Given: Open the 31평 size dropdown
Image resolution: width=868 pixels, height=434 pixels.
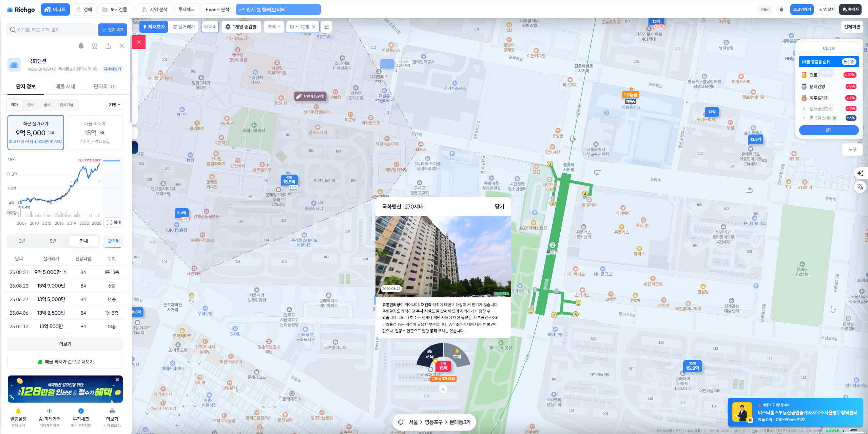Looking at the screenshot, I should click(x=115, y=105).
